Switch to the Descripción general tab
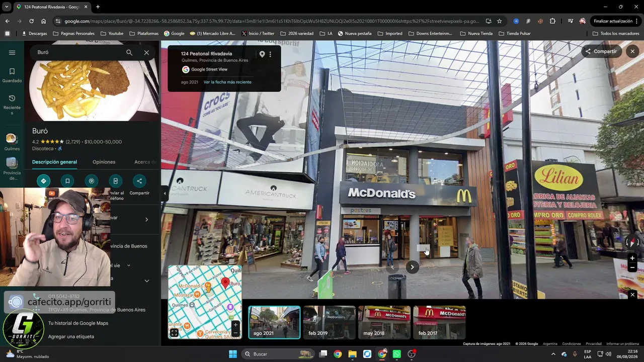Image resolution: width=644 pixels, height=362 pixels. [54, 162]
